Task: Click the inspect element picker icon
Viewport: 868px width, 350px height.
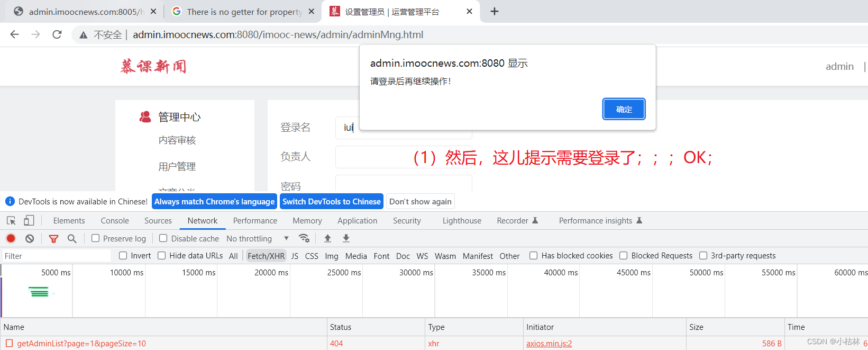Action: tap(11, 221)
